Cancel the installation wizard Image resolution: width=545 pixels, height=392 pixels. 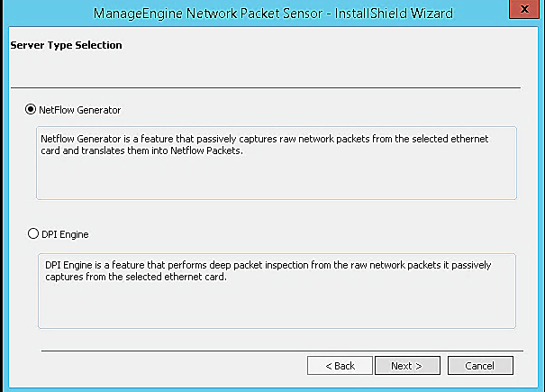click(478, 366)
